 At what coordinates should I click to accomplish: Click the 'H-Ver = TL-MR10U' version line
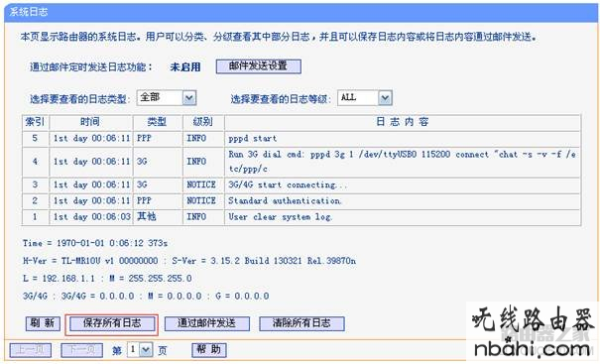click(189, 261)
